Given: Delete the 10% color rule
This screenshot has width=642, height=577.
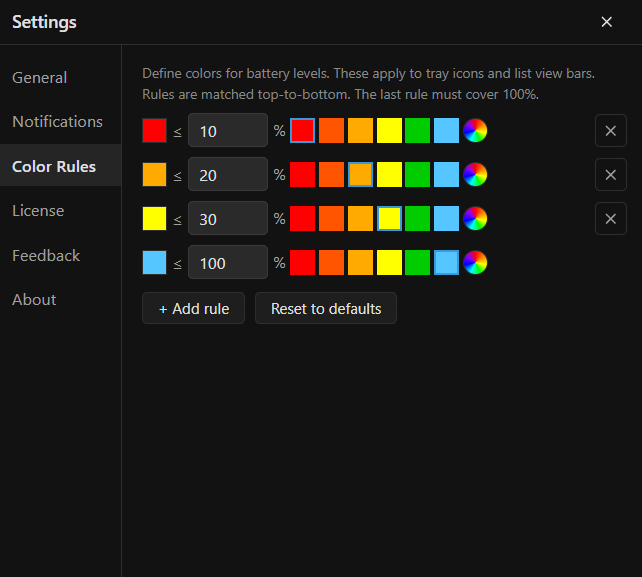Looking at the screenshot, I should (x=610, y=131).
